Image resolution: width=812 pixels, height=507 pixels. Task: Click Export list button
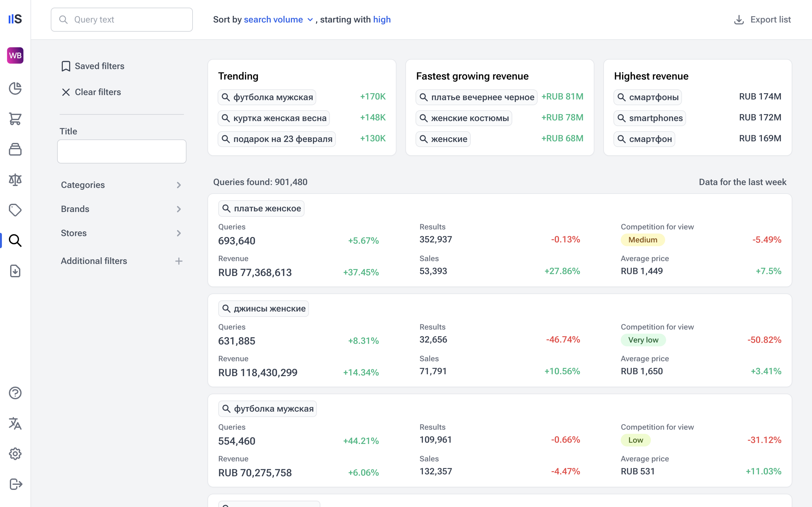(x=762, y=19)
